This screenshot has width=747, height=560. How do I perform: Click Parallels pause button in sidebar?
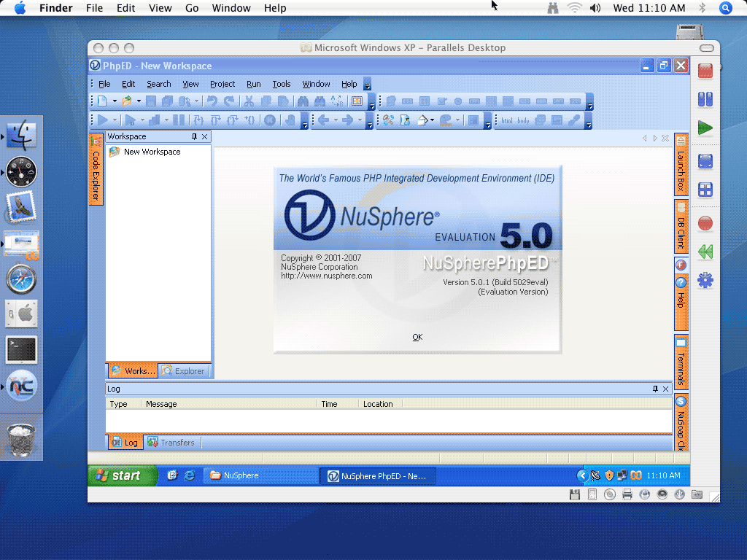pyautogui.click(x=705, y=99)
